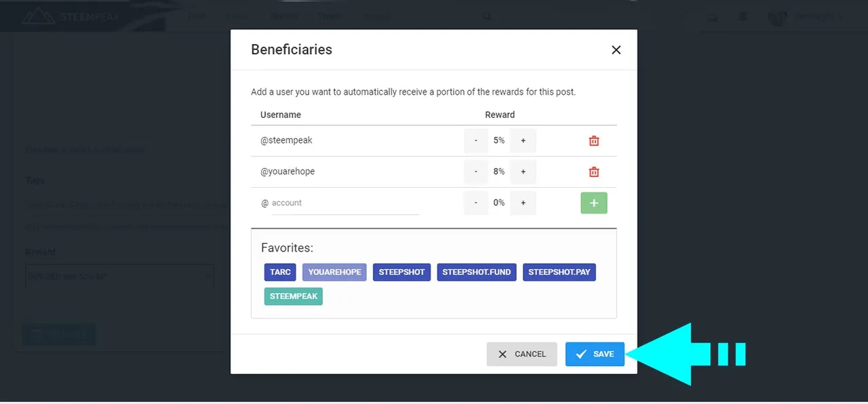Increase the @steempeak reward percentage

[x=523, y=141]
